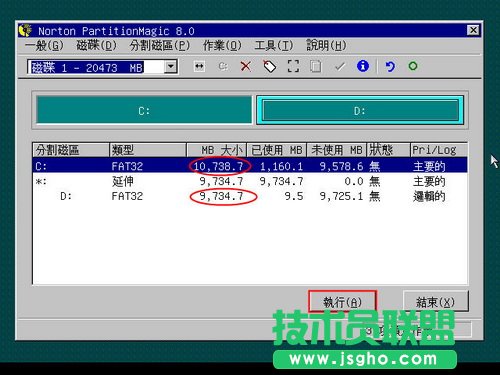500x375 pixels.
Task: Click the blue undo arrow icon
Action: (x=390, y=66)
